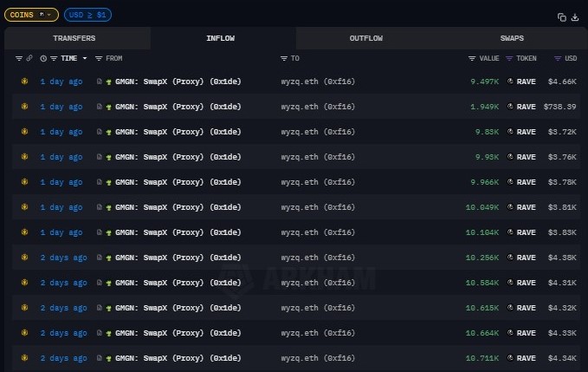Toggle the TOKEN column filter
Image resolution: width=588 pixels, height=372 pixels.
(509, 58)
